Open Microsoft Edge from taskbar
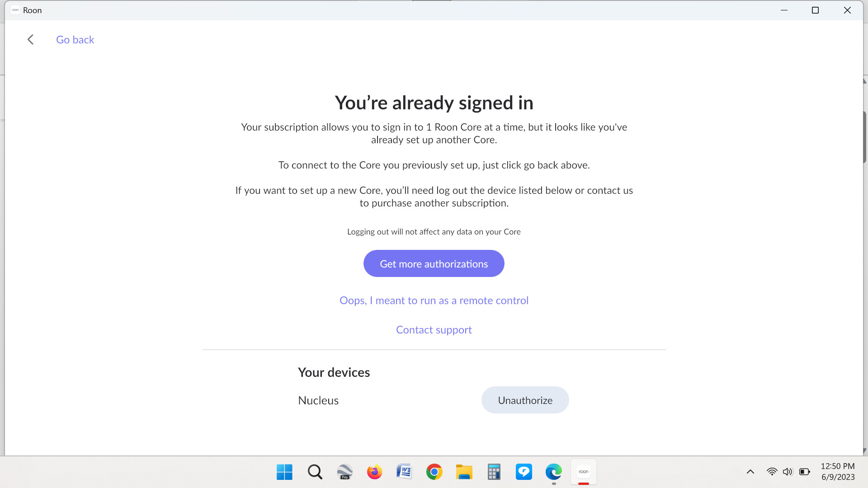This screenshot has height=488, width=868. pos(553,472)
